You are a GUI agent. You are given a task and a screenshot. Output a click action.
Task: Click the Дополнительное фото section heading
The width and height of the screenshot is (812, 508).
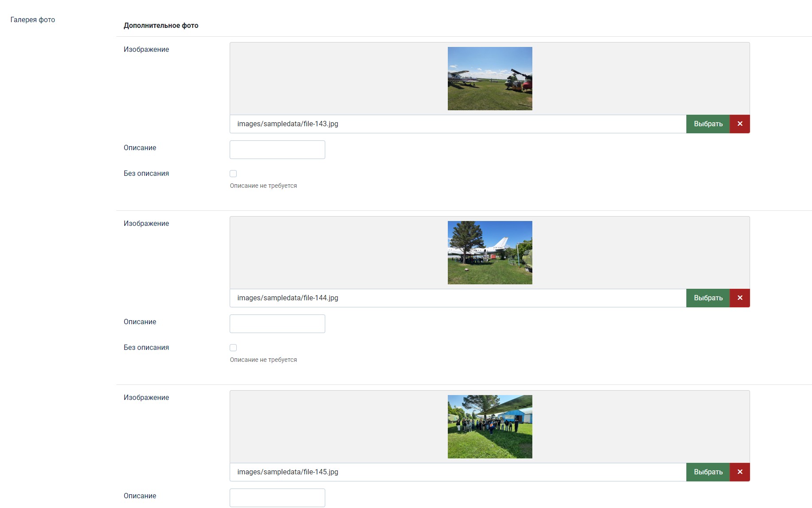(161, 26)
